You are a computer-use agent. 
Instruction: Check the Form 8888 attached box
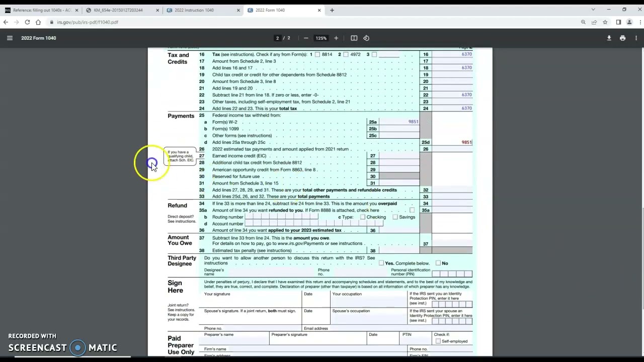tap(412, 210)
